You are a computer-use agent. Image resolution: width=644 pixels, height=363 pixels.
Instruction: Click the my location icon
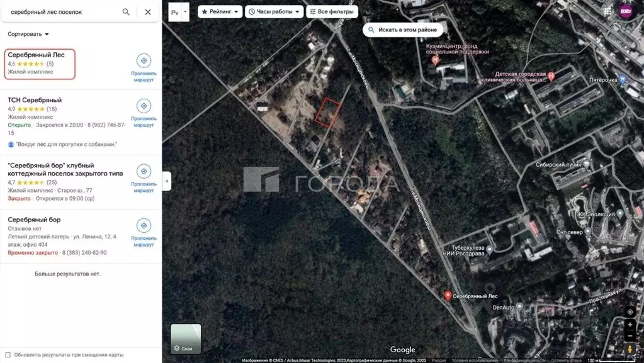(630, 311)
